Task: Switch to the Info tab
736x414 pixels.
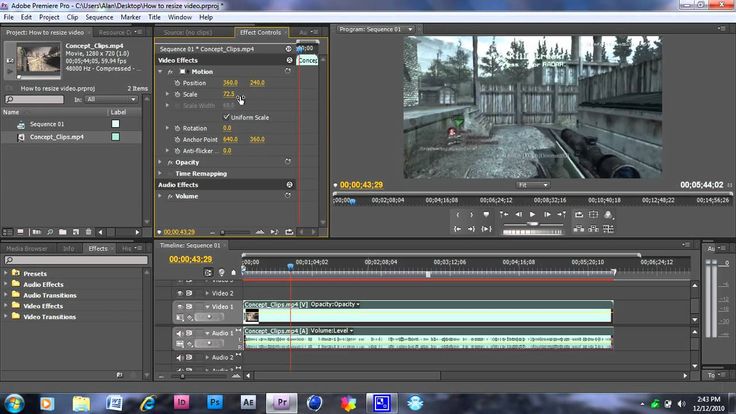Action: (x=69, y=249)
